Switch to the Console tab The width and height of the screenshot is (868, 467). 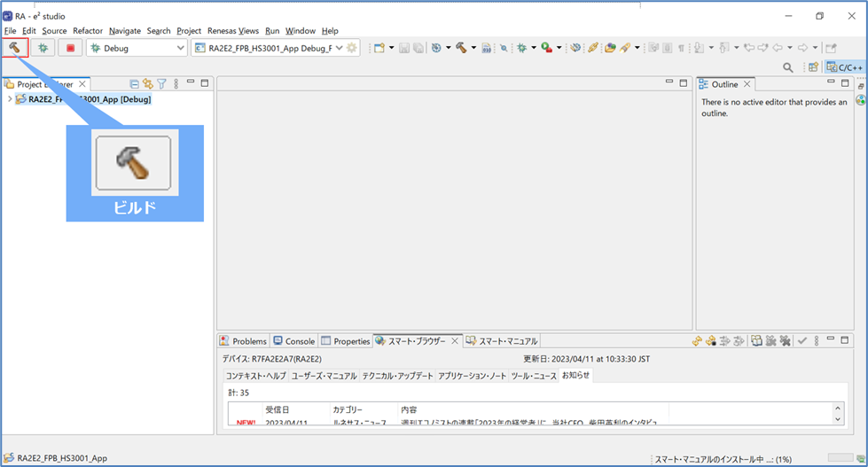[x=294, y=341]
